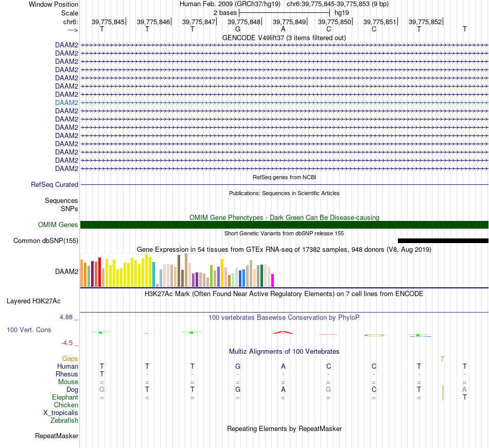Click the red PhyloP peak in conservation track

click(x=283, y=332)
